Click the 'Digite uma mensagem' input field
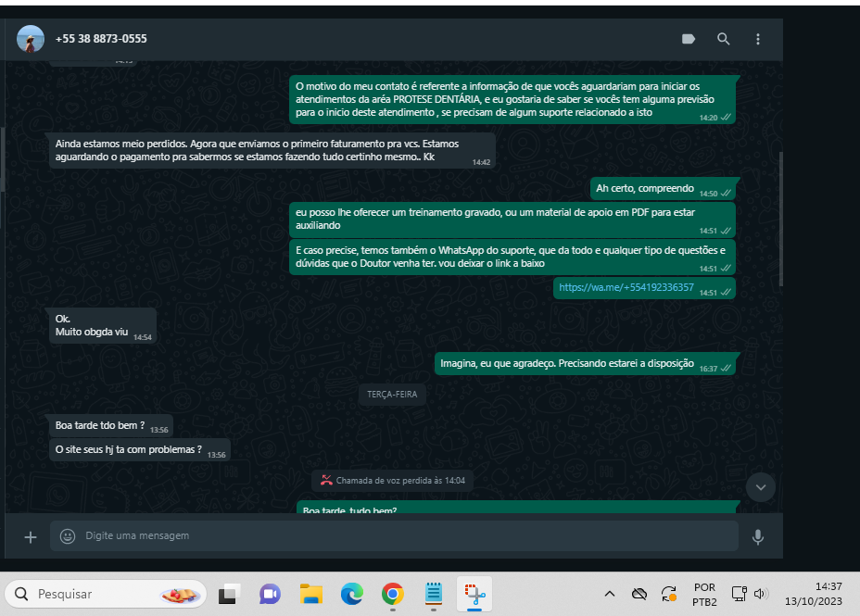Image resolution: width=860 pixels, height=616 pixels. point(394,536)
